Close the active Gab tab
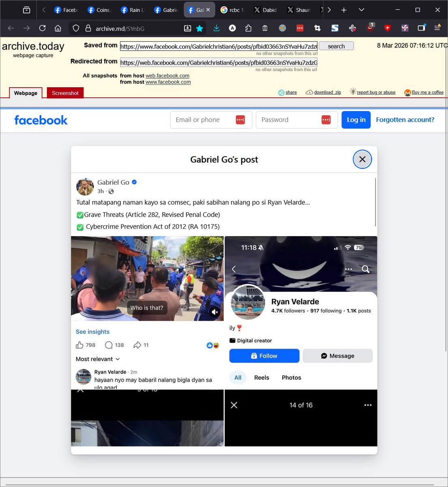 [x=208, y=10]
